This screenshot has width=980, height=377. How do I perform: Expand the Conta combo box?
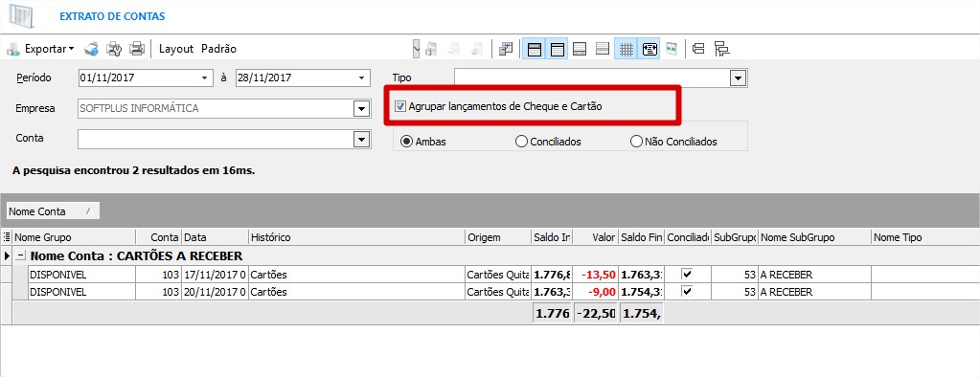point(361,139)
